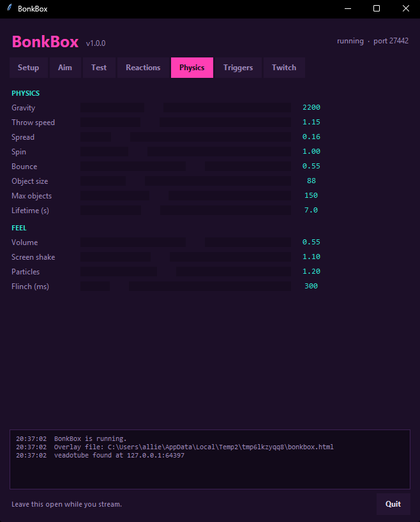Select the Physics tab
Screen dimensions: 420x522
(192, 68)
